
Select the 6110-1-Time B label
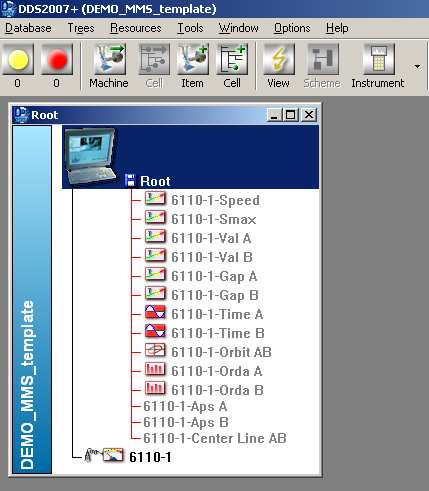pyautogui.click(x=218, y=333)
